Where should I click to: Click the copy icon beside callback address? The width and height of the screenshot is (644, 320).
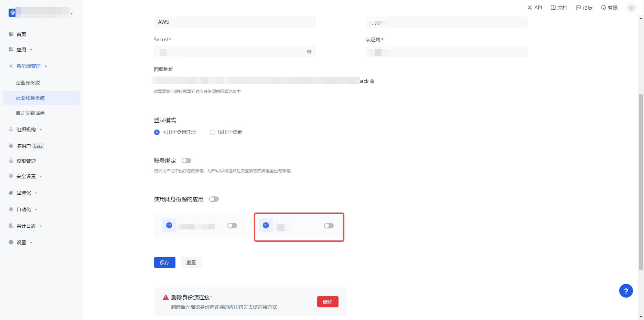pos(372,81)
